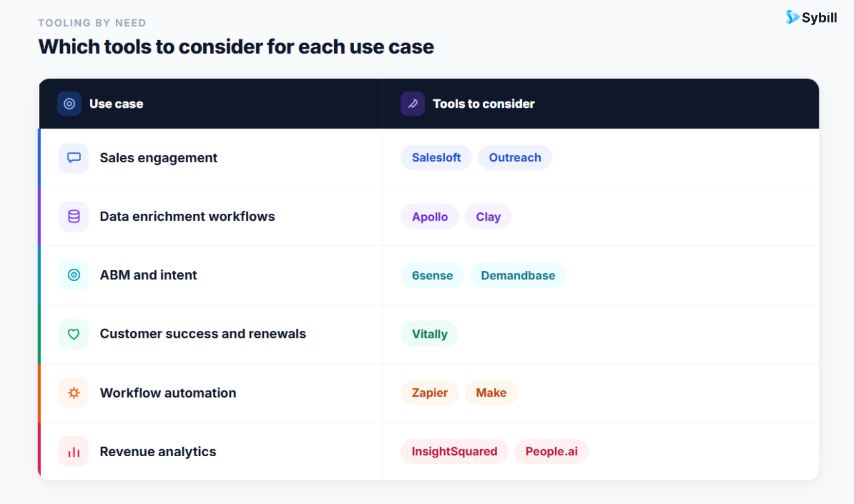This screenshot has height=504, width=854.
Task: Open the Vitally tag
Action: point(429,334)
